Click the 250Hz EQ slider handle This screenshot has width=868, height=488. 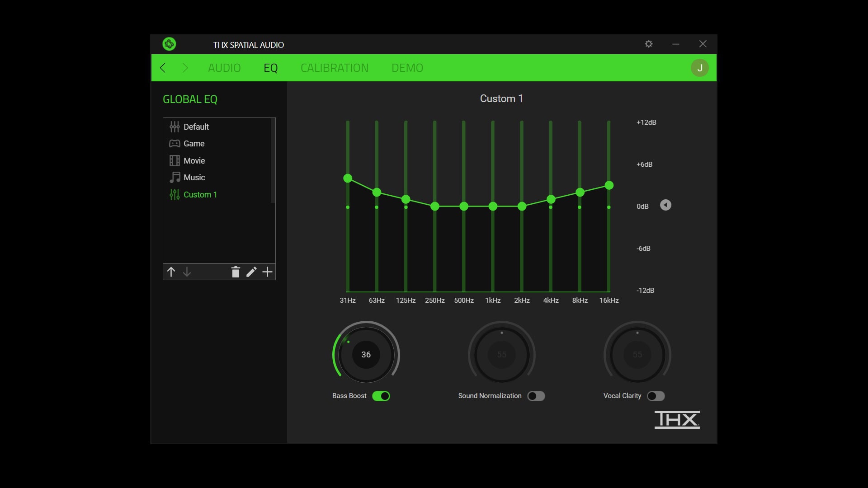[x=435, y=206]
